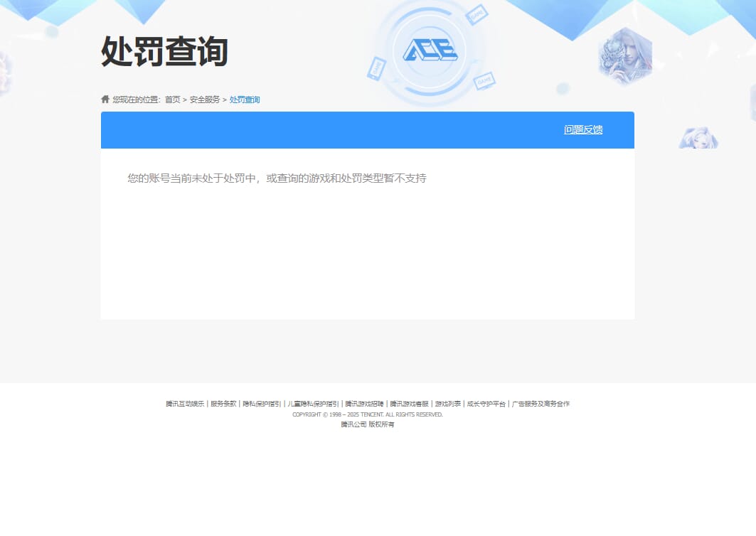This screenshot has height=536, width=756.
Task: Click the faded character portrait below the banner
Action: coord(698,139)
